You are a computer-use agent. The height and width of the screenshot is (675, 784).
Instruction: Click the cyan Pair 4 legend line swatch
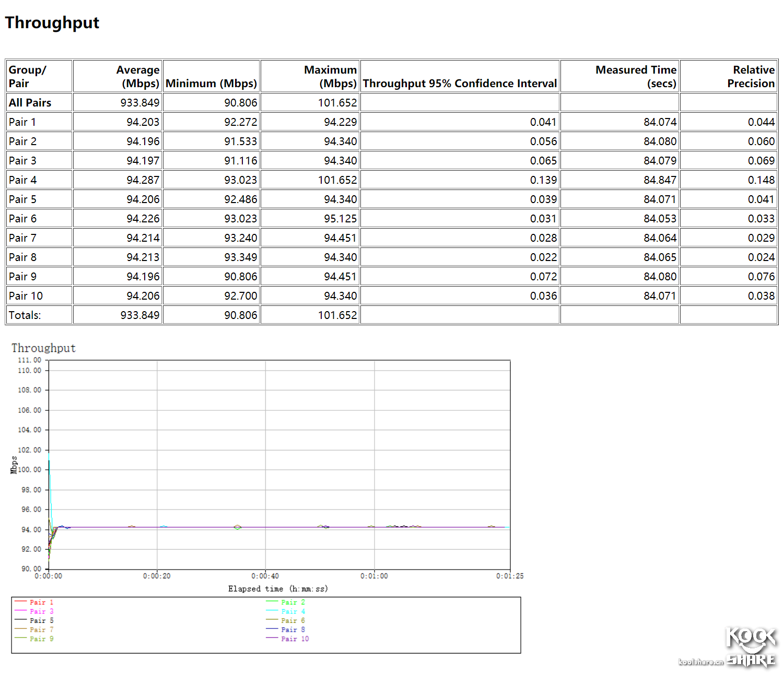[272, 611]
